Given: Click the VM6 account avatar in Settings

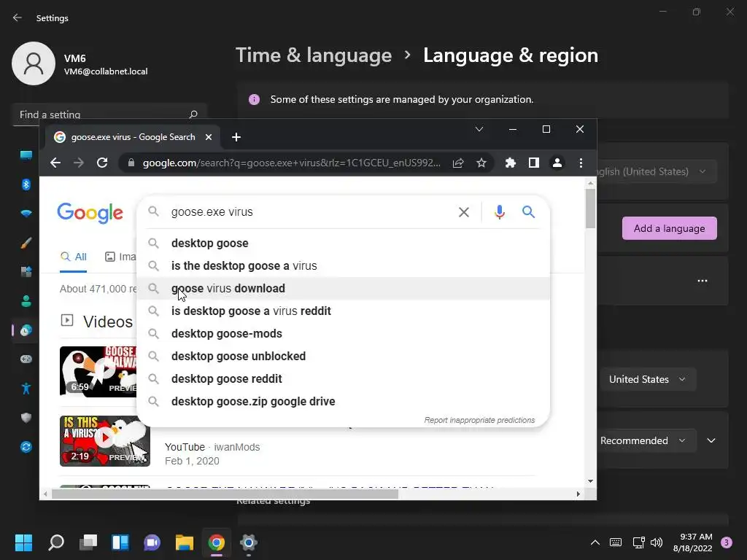Looking at the screenshot, I should coord(34,63).
